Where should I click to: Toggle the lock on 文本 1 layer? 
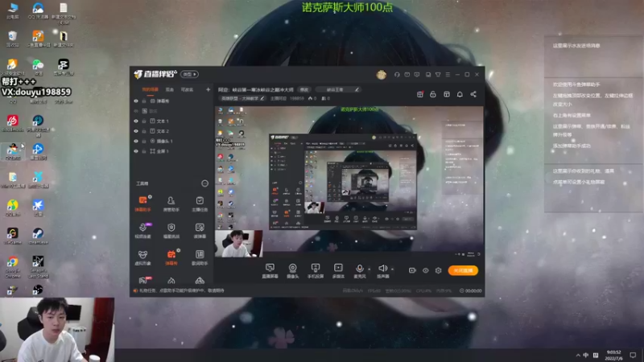[144, 121]
